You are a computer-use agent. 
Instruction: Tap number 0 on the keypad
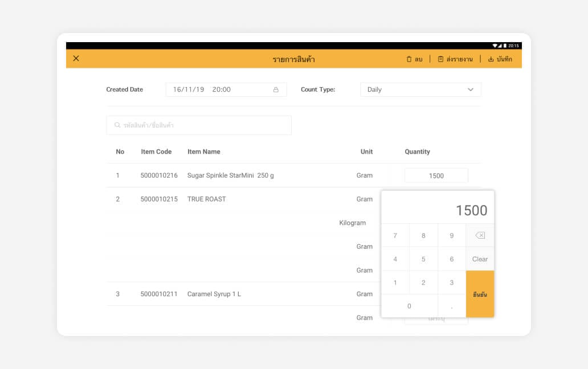coord(409,306)
